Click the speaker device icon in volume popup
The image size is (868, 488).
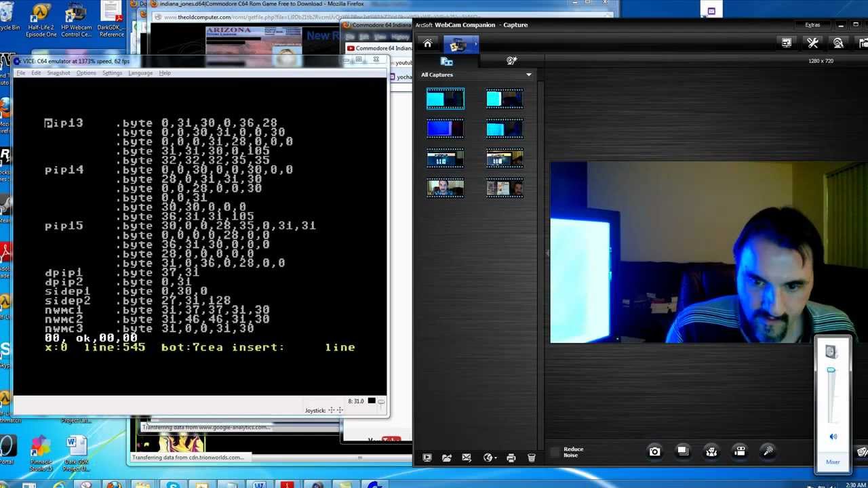coord(831,351)
